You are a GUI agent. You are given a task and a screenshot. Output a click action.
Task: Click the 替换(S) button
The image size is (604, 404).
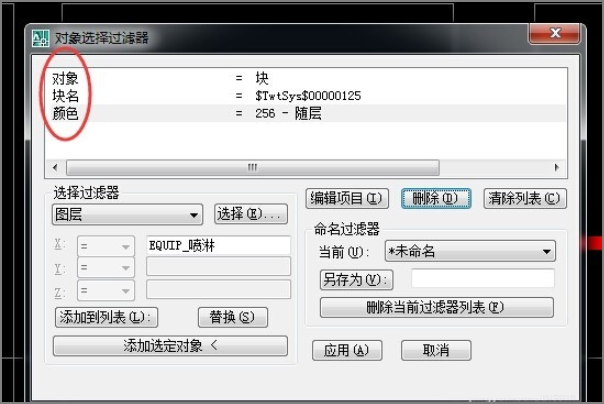pyautogui.click(x=233, y=317)
